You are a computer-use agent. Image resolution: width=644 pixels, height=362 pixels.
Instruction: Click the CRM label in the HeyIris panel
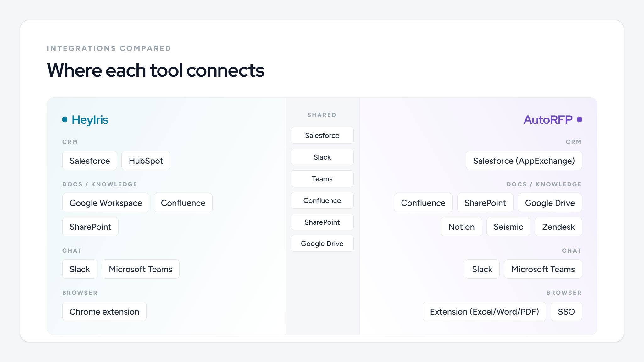point(70,142)
